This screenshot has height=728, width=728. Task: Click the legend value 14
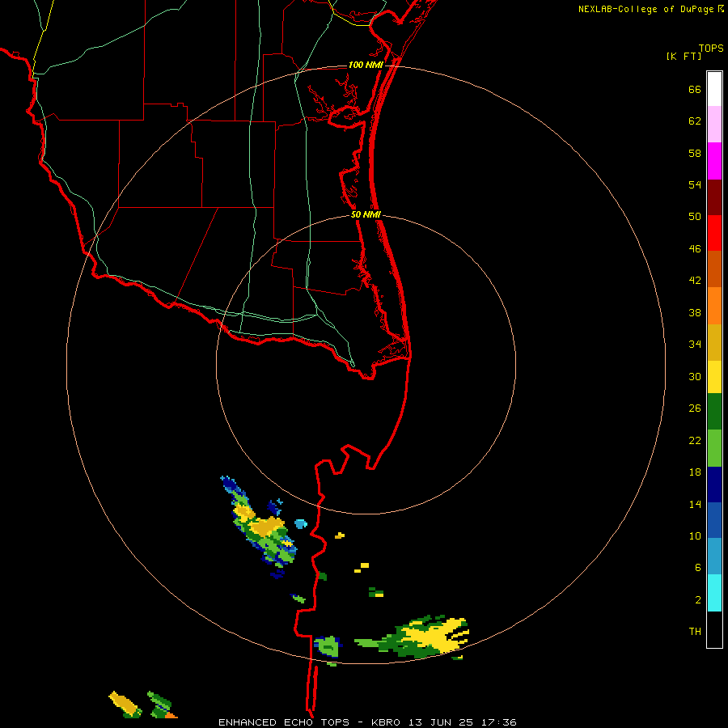(x=695, y=504)
